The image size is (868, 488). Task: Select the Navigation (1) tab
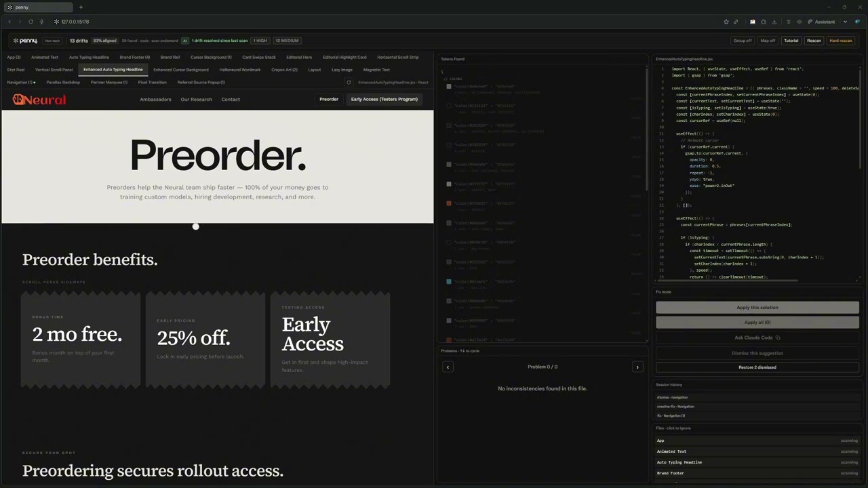point(21,83)
